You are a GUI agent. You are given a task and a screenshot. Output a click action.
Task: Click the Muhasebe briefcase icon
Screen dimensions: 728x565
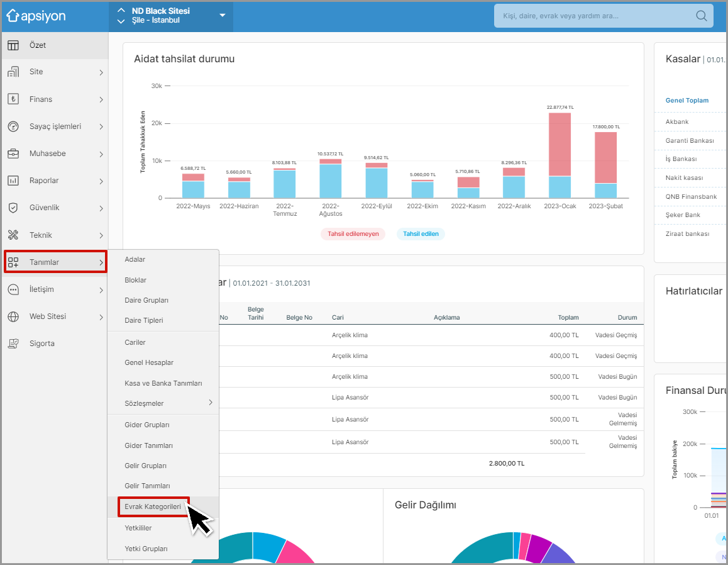13,154
